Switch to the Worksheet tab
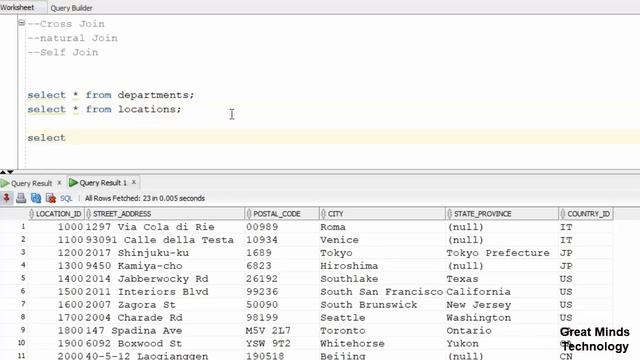The height and width of the screenshot is (360, 640). [17, 7]
